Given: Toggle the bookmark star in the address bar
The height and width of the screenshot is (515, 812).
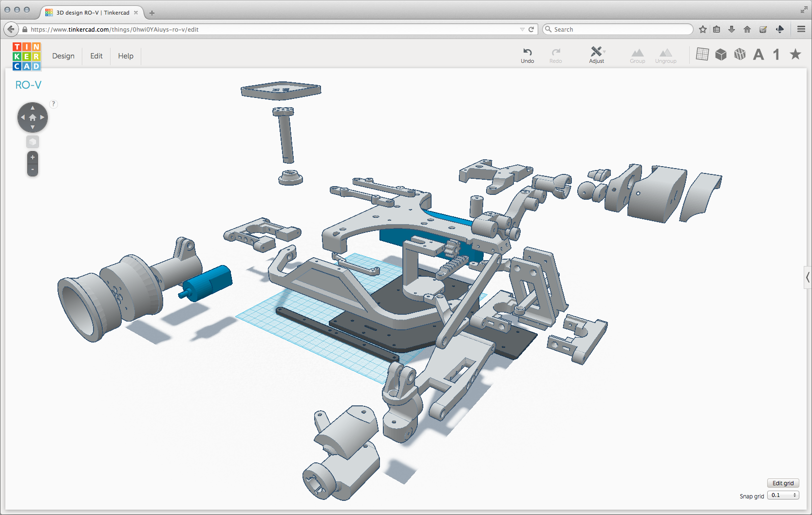Looking at the screenshot, I should pos(703,29).
